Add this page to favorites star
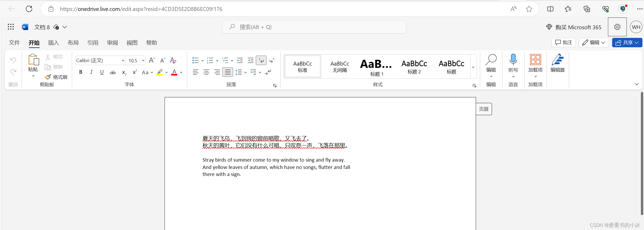 529,9
